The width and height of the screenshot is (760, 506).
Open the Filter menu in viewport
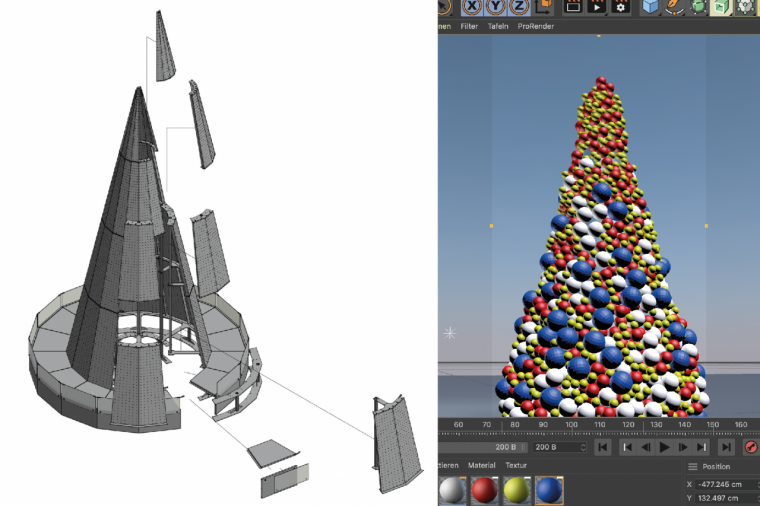click(469, 27)
